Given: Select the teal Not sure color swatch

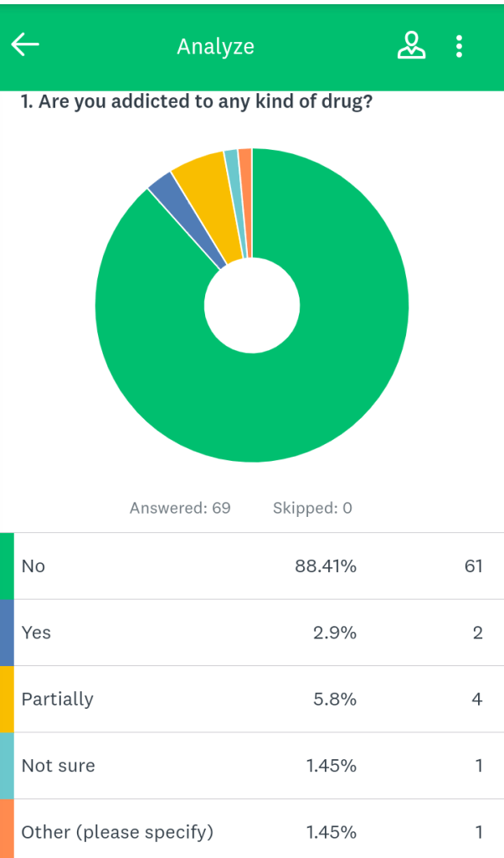Looking at the screenshot, I should 7,765.
